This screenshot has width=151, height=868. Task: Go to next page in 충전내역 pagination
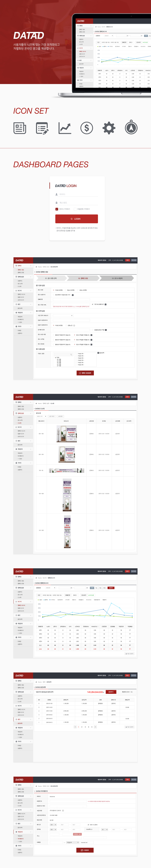[x=95, y=727]
